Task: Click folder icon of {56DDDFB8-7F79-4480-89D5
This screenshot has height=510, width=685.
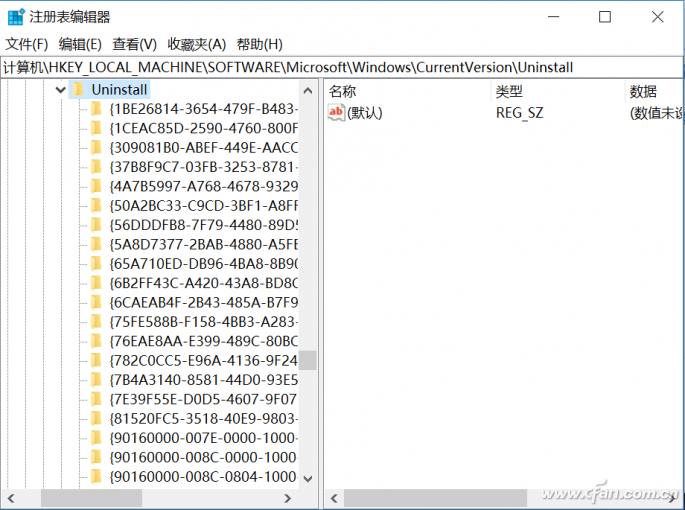Action: (x=97, y=225)
